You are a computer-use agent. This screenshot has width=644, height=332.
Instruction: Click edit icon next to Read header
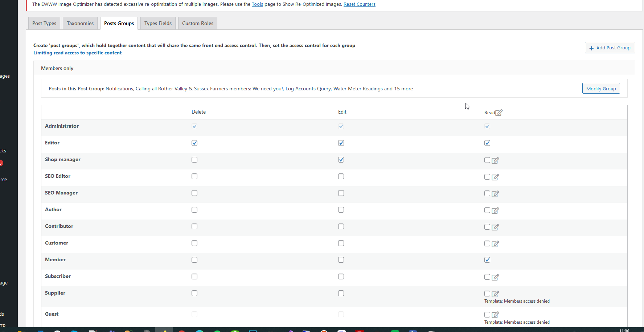(x=499, y=112)
